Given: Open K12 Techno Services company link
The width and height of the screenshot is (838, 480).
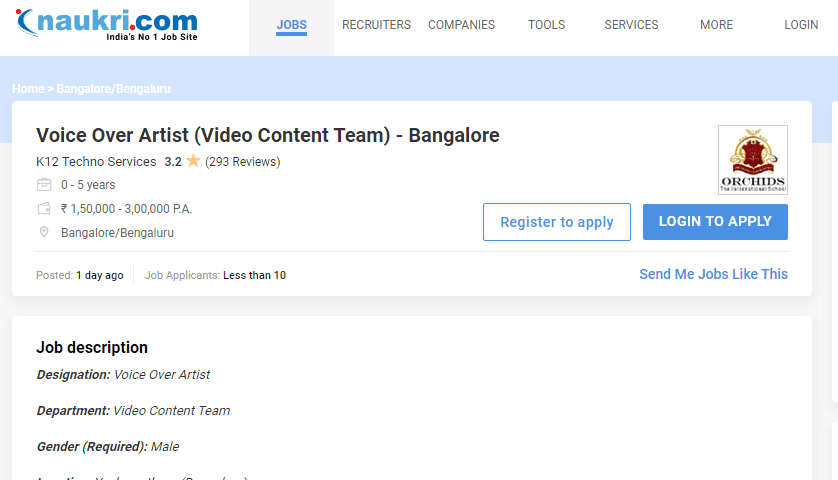Looking at the screenshot, I should (96, 161).
